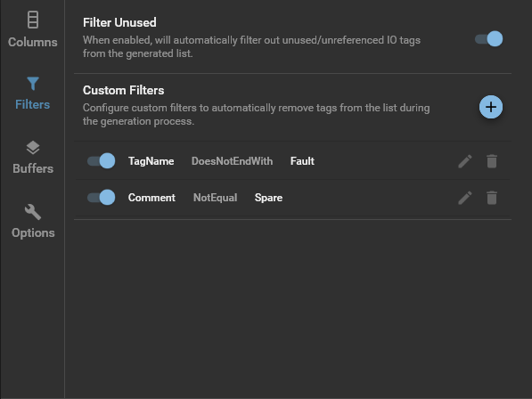Click the Options wrench icon

click(x=33, y=212)
